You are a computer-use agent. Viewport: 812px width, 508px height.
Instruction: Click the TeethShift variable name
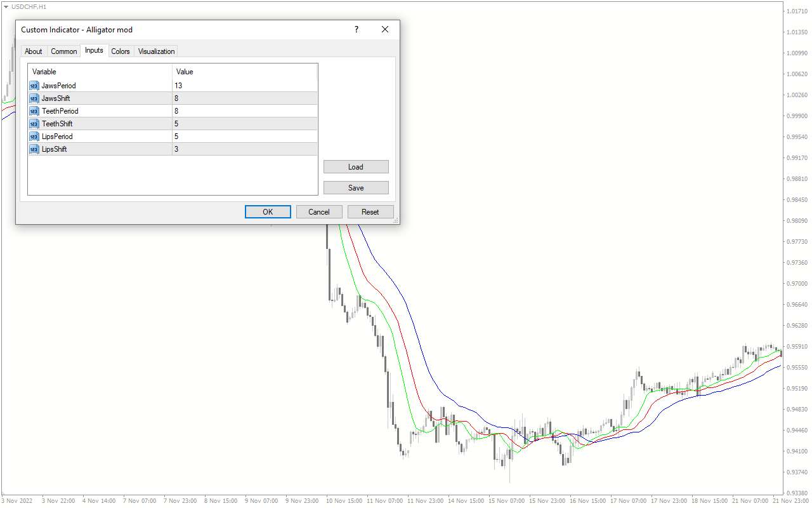pos(57,124)
